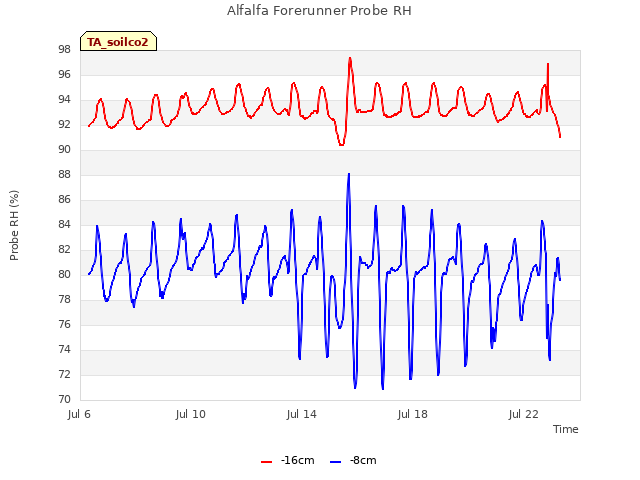
Task: Click the 84 y-axis tick label
Action: click(x=64, y=224)
